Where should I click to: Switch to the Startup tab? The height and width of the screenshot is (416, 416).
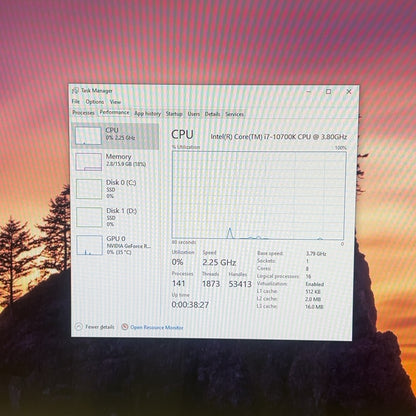pos(174,114)
